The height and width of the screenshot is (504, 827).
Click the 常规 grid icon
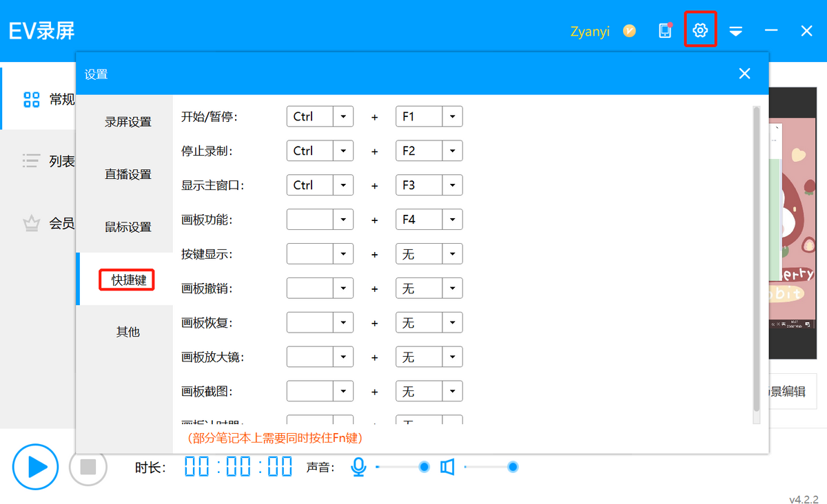point(32,99)
